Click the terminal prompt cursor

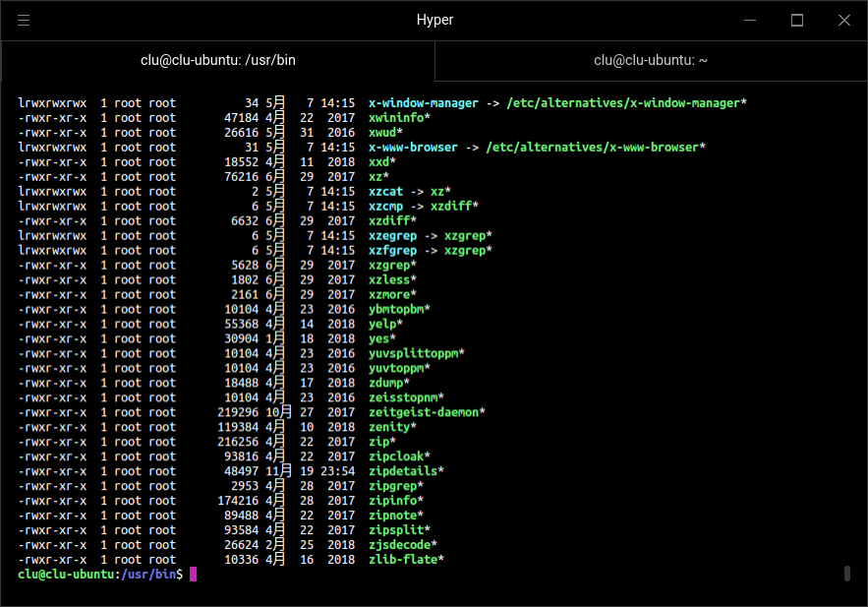pos(193,574)
